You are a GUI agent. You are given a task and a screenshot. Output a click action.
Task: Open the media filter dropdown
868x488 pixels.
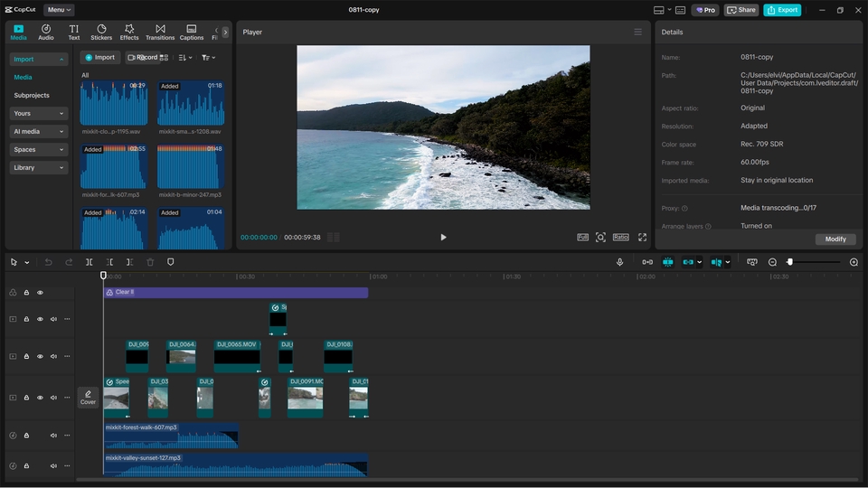(x=209, y=58)
